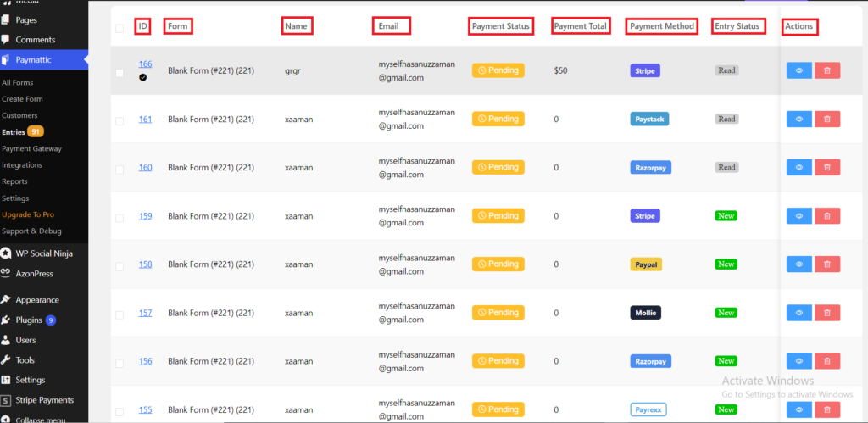Open Integrations submenu item
868x423 pixels.
pos(22,165)
